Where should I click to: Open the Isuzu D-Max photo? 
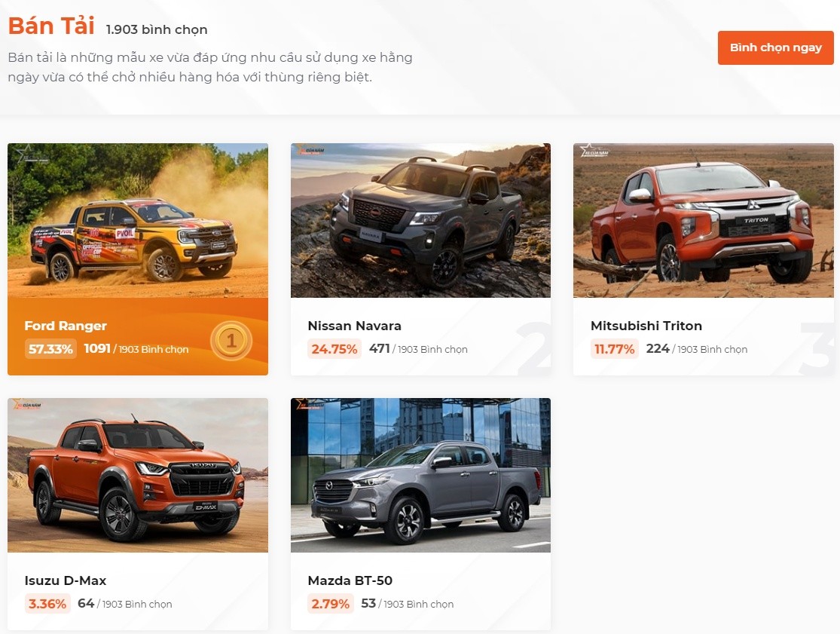pyautogui.click(x=138, y=475)
